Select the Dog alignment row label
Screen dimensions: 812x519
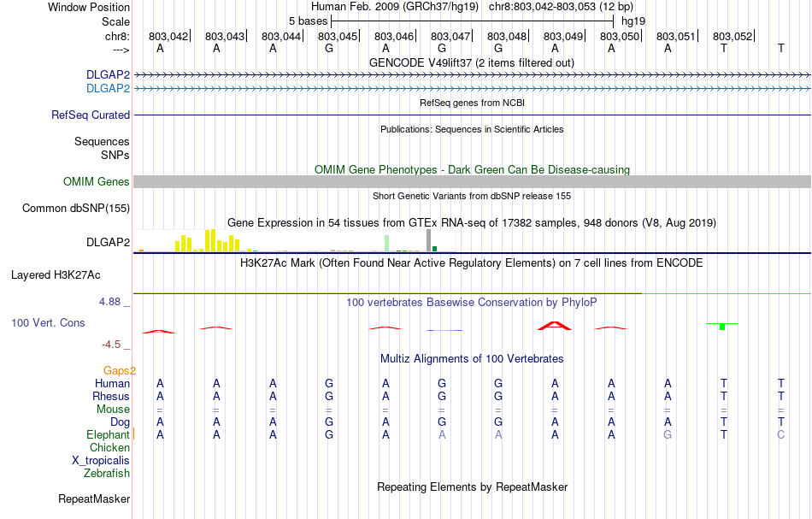click(120, 422)
